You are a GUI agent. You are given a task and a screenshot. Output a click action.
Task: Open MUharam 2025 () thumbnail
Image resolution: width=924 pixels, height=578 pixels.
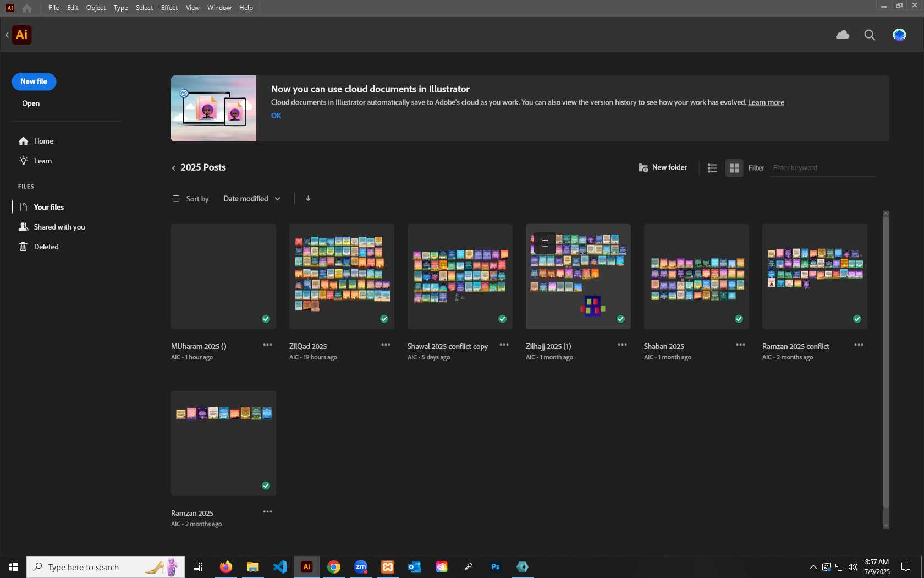pyautogui.click(x=223, y=276)
